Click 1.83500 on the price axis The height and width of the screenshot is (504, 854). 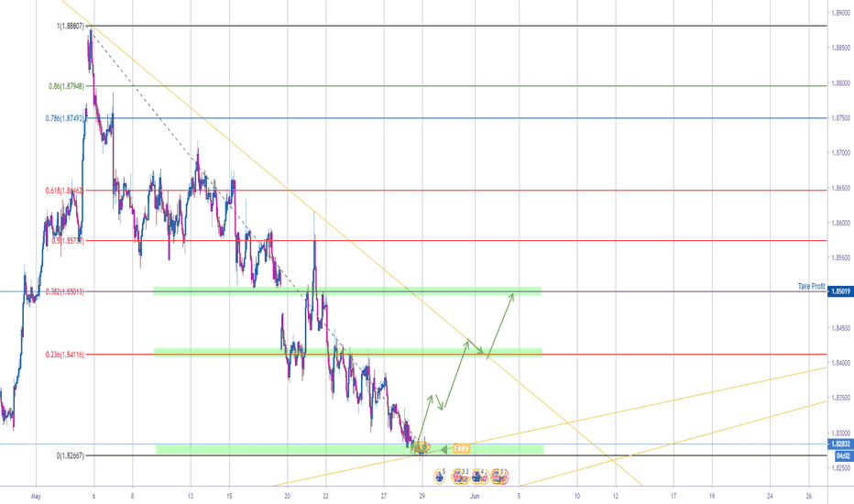(840, 398)
